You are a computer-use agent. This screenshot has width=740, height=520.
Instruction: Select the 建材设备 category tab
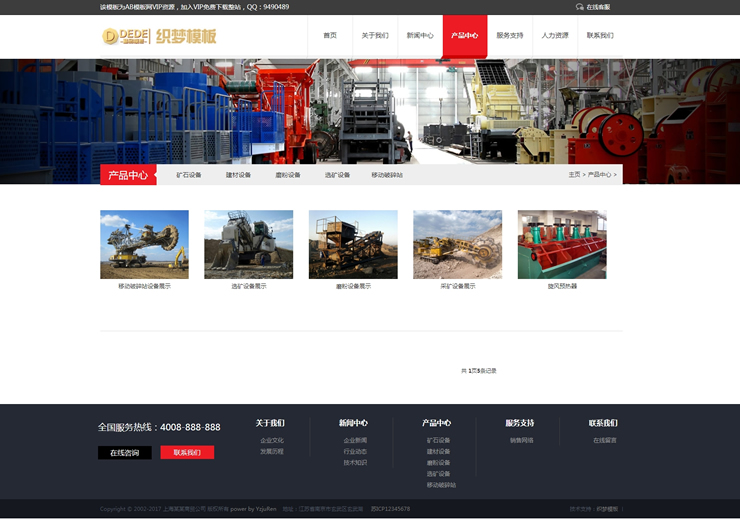pyautogui.click(x=238, y=175)
